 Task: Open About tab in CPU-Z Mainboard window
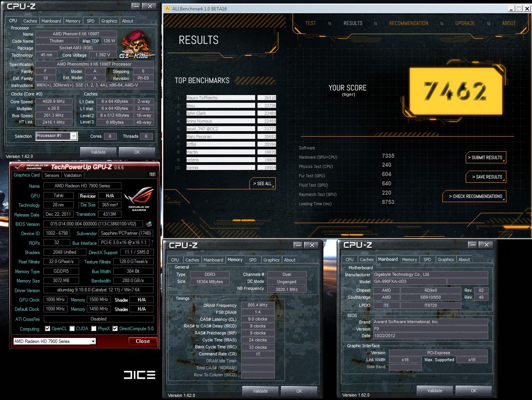(x=464, y=260)
